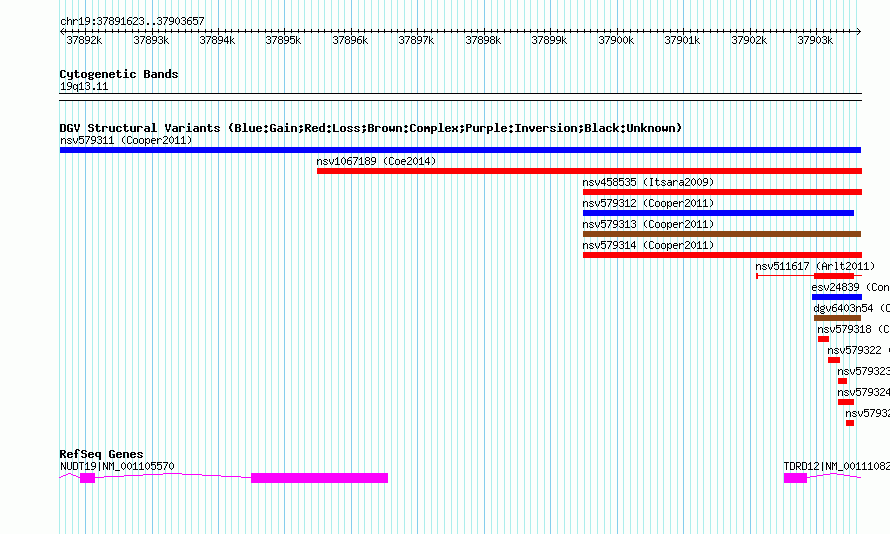Image resolution: width=890 pixels, height=534 pixels.
Task: Click the small nsv579322 red bar
Action: click(x=833, y=360)
